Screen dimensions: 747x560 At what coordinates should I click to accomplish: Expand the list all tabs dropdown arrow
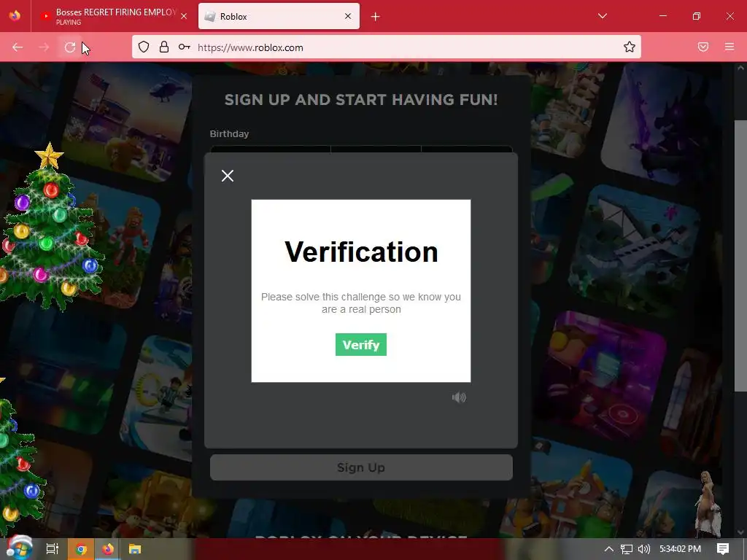tap(602, 16)
